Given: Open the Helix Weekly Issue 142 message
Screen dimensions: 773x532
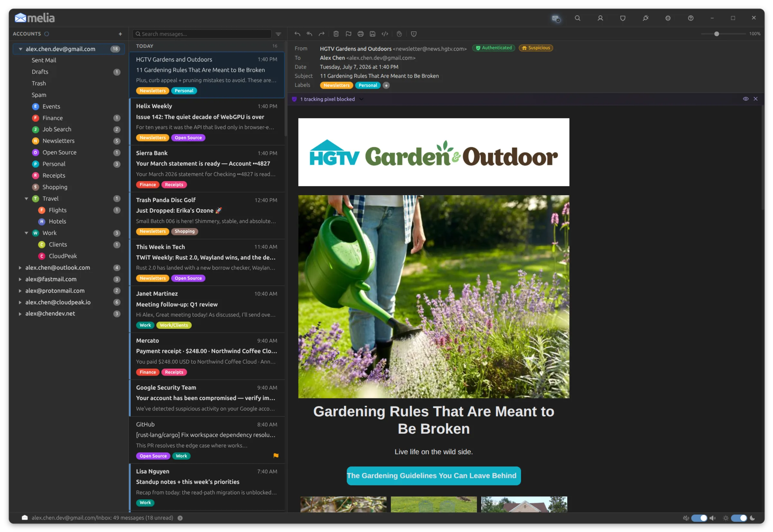Looking at the screenshot, I should pyautogui.click(x=207, y=122).
